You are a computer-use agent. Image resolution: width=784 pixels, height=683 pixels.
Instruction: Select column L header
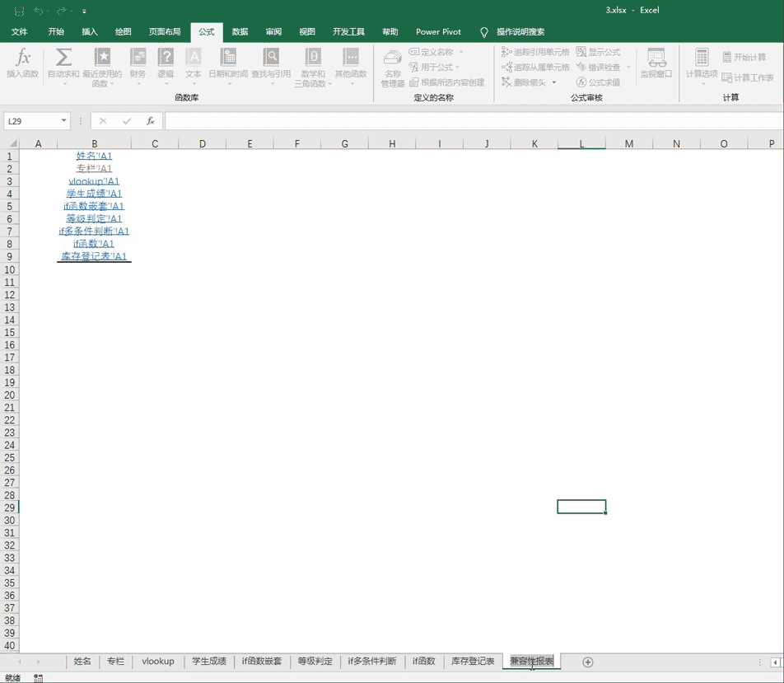point(581,143)
